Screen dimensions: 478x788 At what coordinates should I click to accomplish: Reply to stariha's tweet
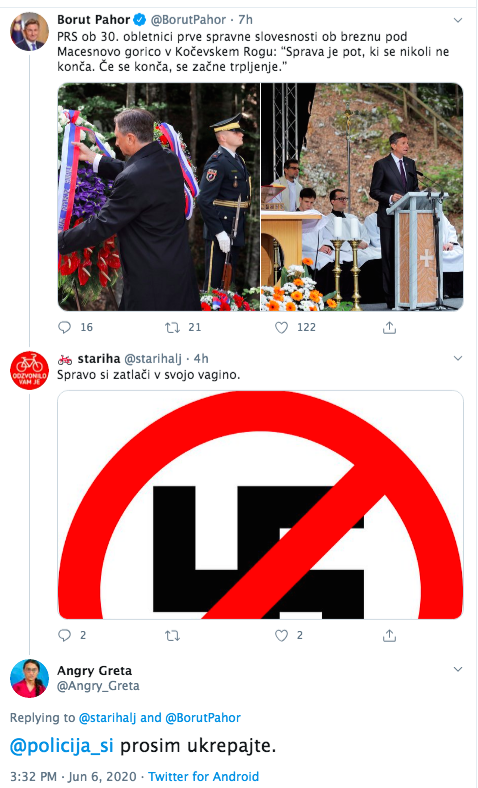click(x=65, y=636)
